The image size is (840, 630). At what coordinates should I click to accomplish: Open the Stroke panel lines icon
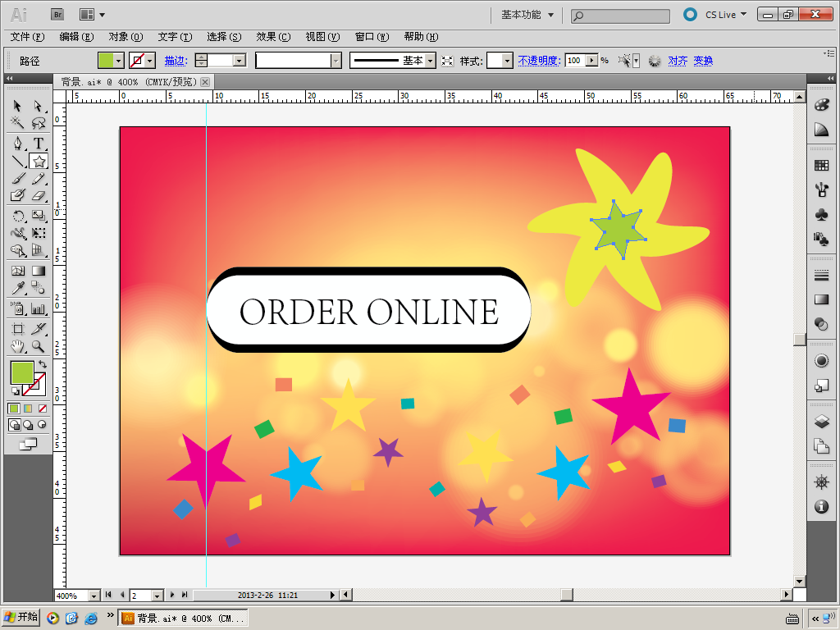(x=821, y=276)
